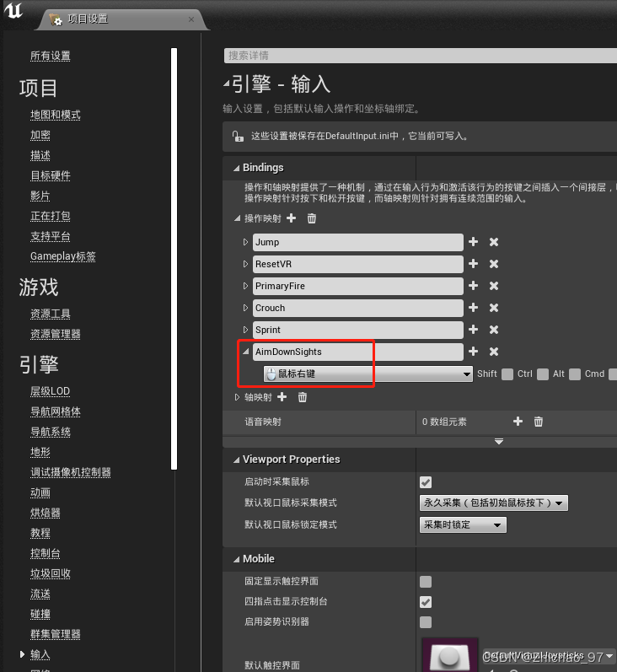Click the settings sidebar scrollbar
This screenshot has width=617, height=672.
pos(174,259)
